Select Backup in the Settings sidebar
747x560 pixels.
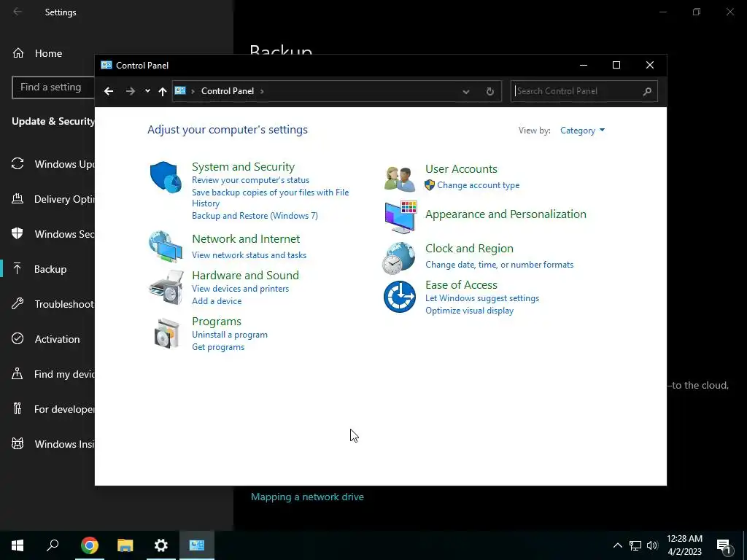pyautogui.click(x=47, y=269)
